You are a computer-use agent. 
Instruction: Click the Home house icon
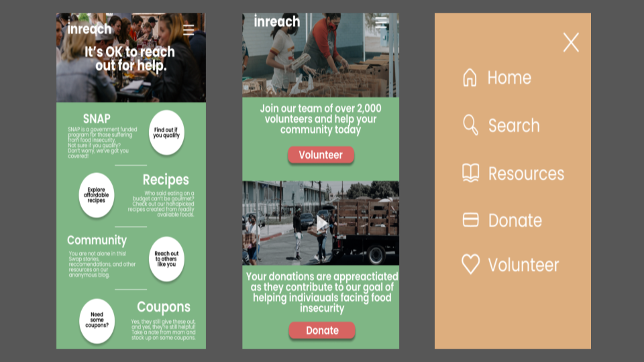click(470, 77)
